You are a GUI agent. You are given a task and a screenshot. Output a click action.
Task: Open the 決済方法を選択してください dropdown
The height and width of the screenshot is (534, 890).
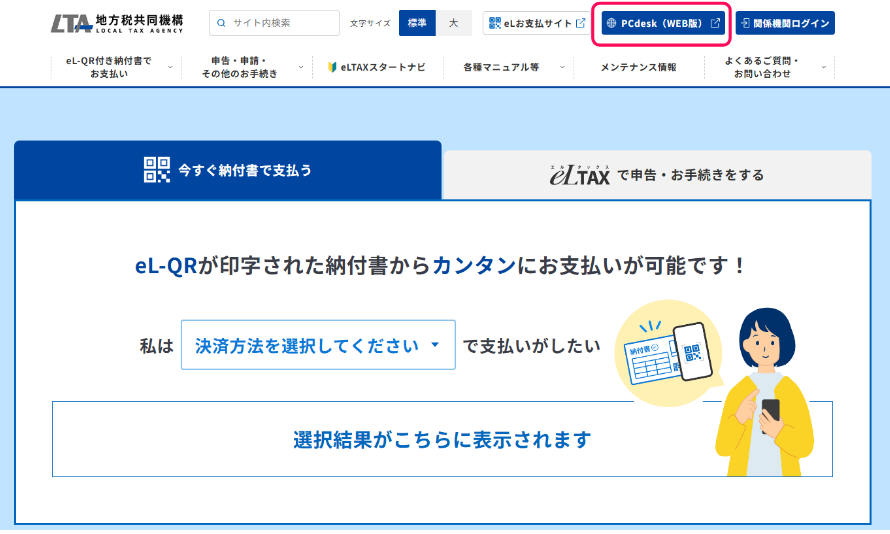point(318,345)
